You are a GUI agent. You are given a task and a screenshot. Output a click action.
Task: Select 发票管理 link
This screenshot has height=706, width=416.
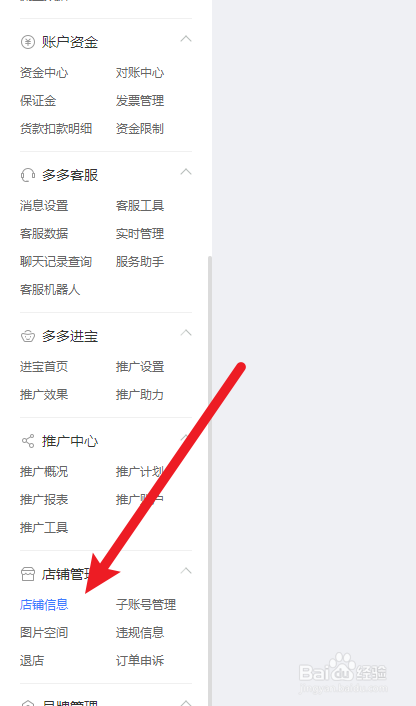[140, 100]
